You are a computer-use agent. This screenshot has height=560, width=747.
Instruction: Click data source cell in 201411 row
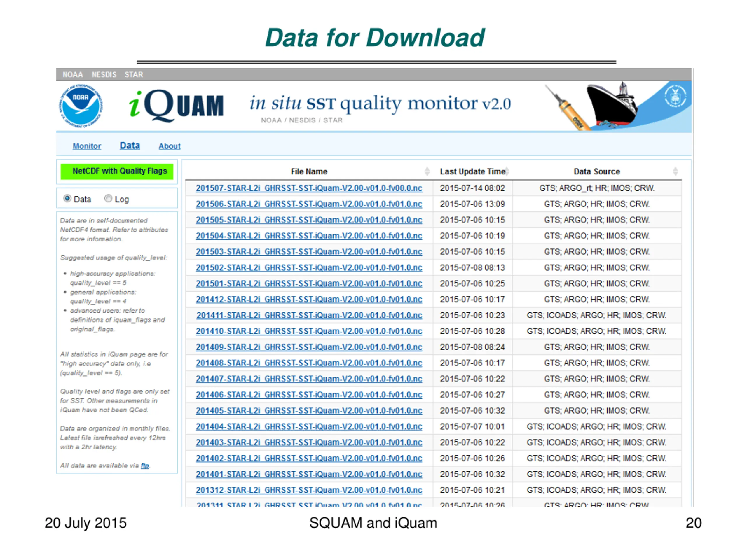point(597,315)
